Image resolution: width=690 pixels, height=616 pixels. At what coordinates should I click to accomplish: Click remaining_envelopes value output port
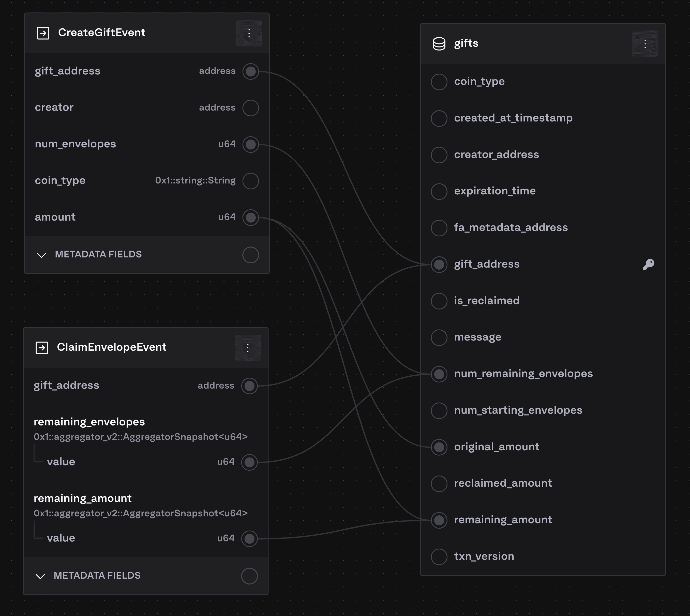[x=249, y=462]
